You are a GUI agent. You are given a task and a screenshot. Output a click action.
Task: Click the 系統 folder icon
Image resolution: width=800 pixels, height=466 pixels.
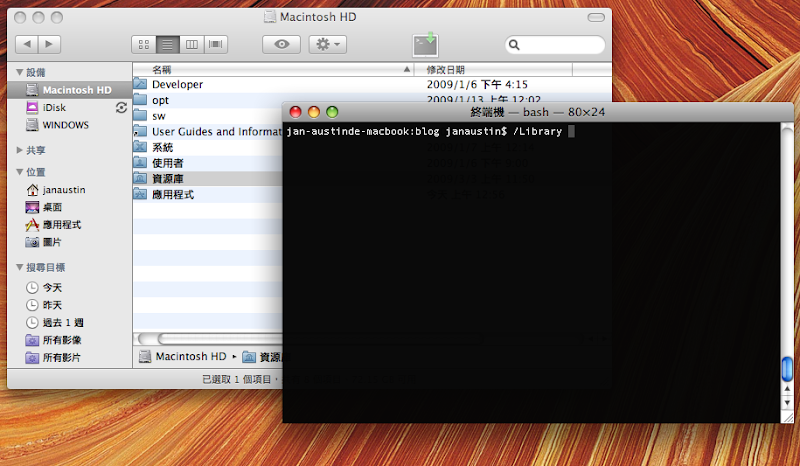[x=140, y=147]
